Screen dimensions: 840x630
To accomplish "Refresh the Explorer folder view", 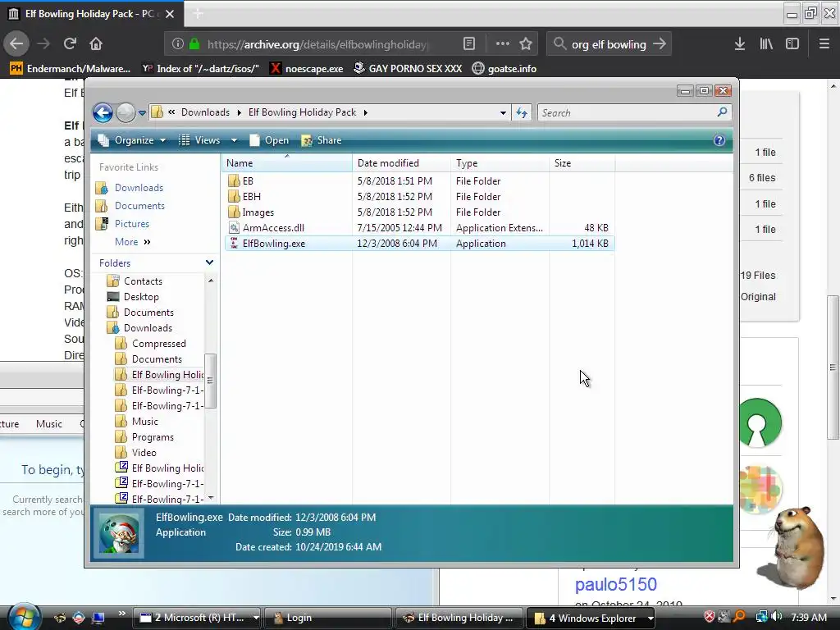I will pyautogui.click(x=521, y=112).
